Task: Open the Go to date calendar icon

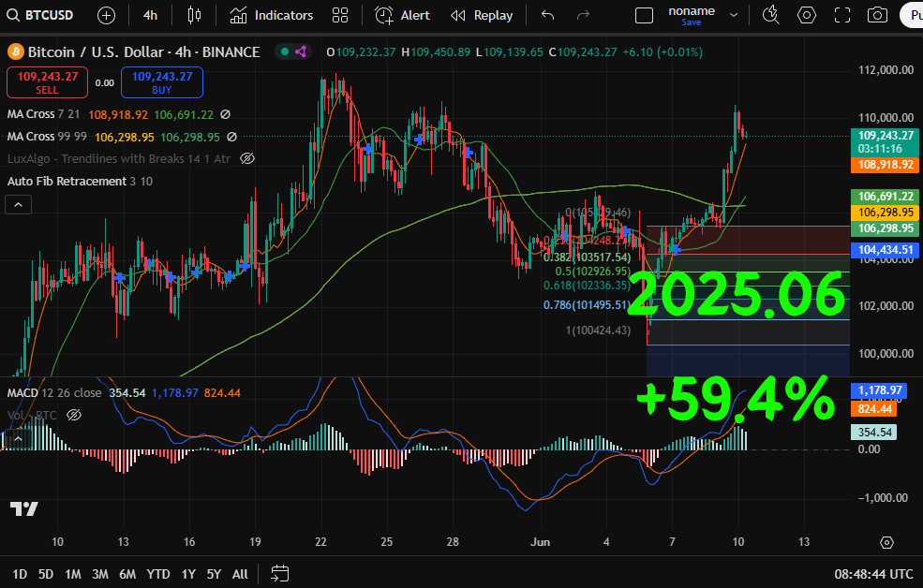Action: pyautogui.click(x=279, y=573)
